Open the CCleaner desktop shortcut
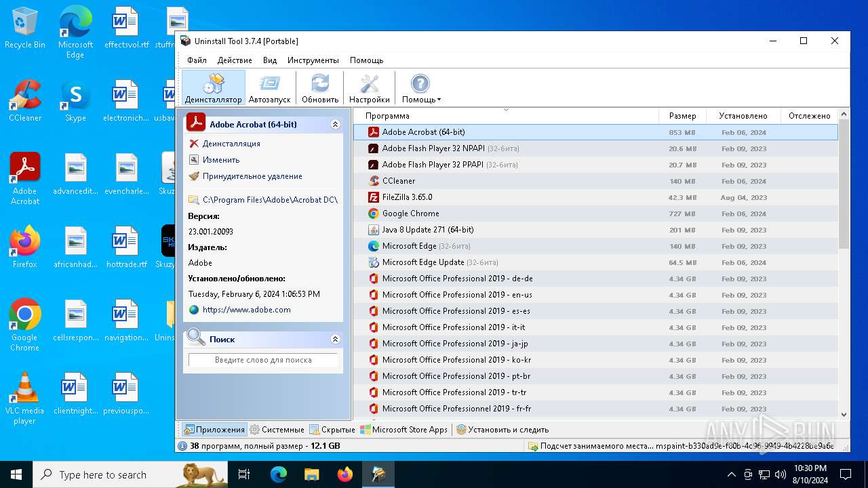868x488 pixels. click(x=25, y=102)
